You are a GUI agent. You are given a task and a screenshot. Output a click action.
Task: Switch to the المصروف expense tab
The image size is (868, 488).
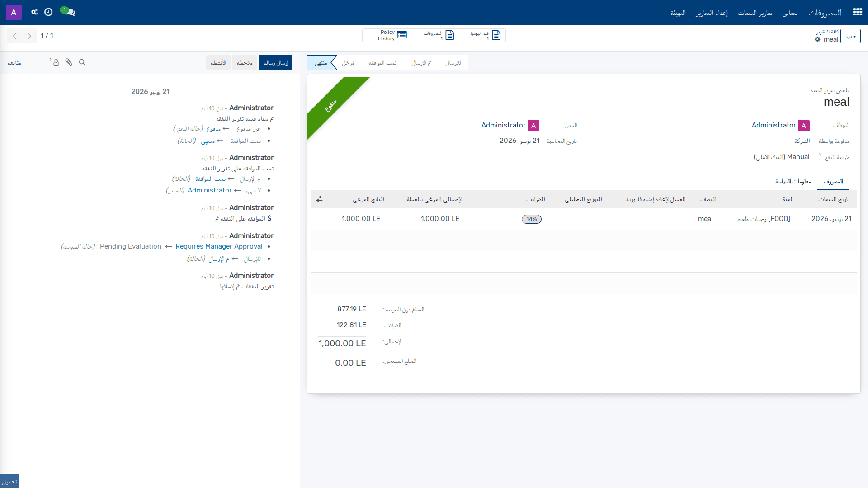click(x=833, y=182)
